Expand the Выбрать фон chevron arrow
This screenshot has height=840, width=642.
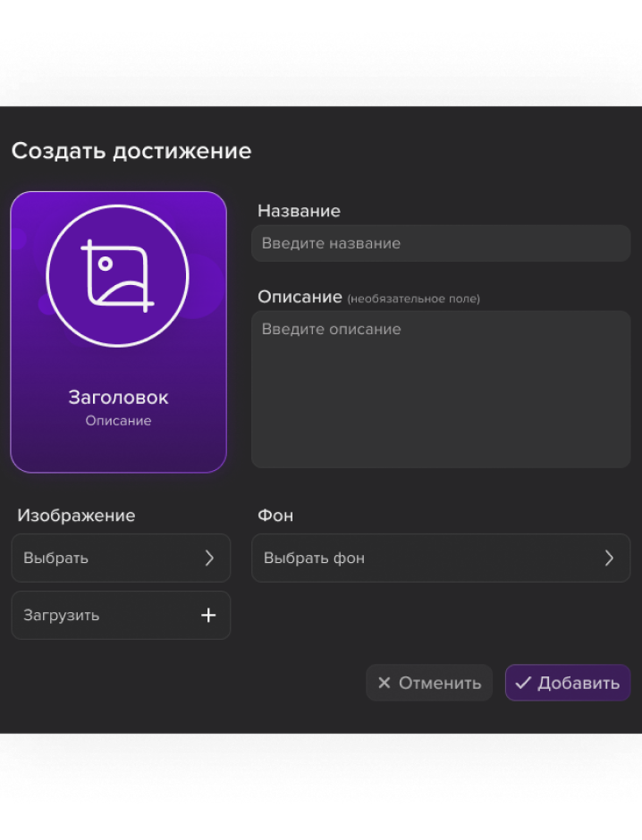click(609, 559)
